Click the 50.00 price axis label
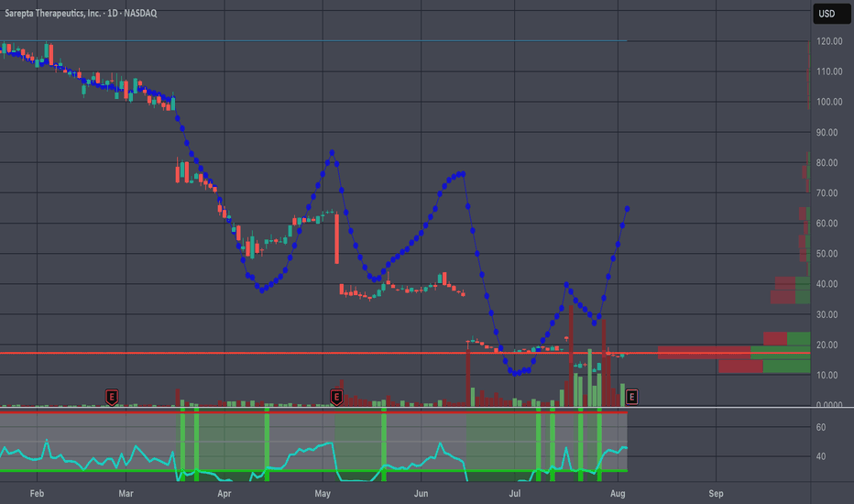Screen dimensions: 854x504 pos(827,253)
